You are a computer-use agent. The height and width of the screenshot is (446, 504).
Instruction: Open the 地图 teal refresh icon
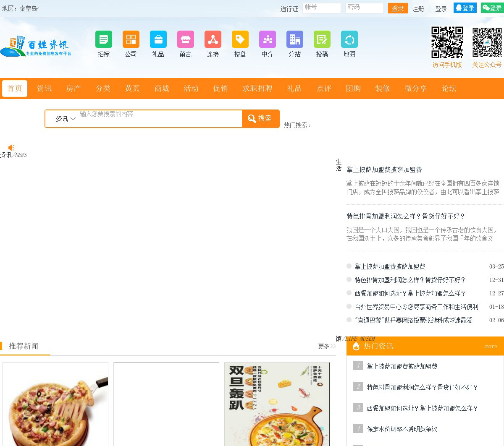point(349,39)
